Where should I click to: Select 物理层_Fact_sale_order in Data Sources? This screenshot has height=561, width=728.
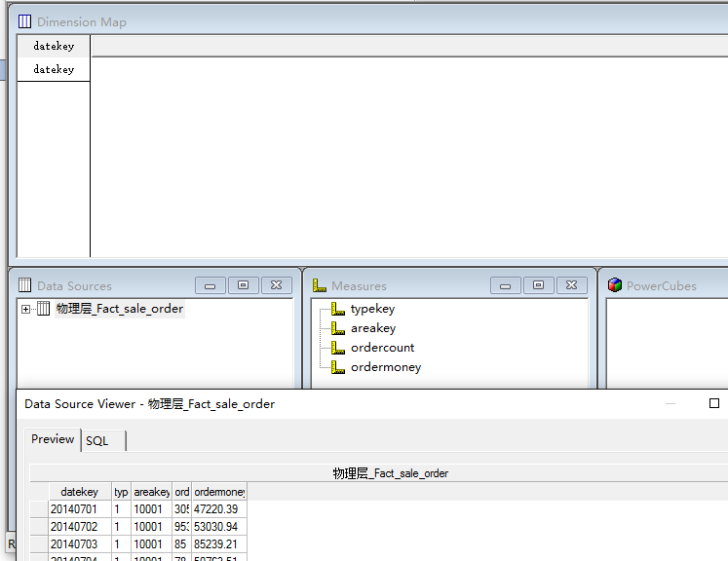(120, 309)
